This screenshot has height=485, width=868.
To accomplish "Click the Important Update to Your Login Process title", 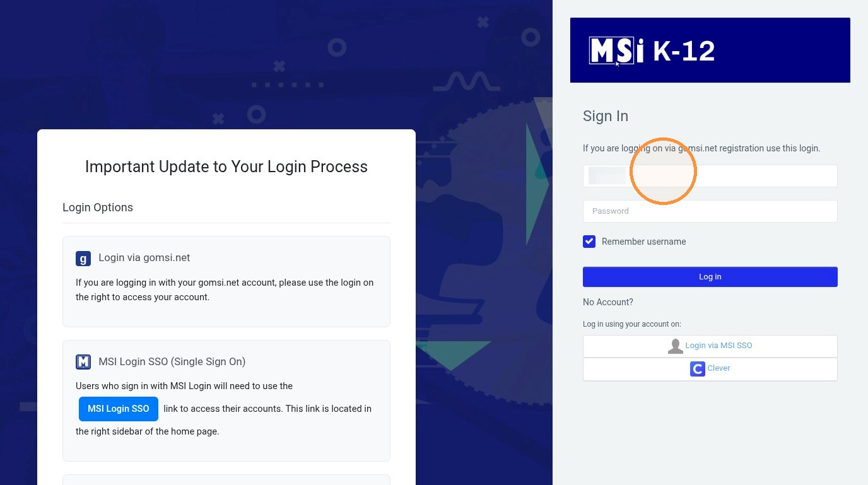I will tap(226, 167).
